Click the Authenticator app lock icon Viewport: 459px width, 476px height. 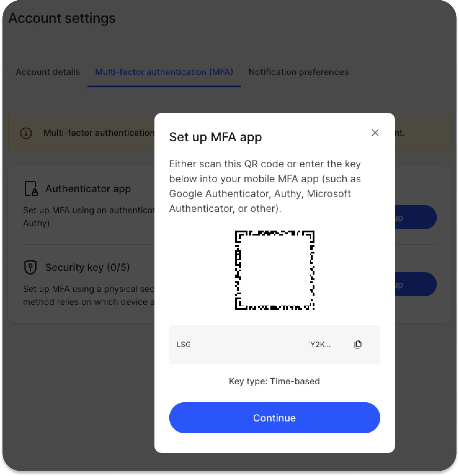click(31, 188)
